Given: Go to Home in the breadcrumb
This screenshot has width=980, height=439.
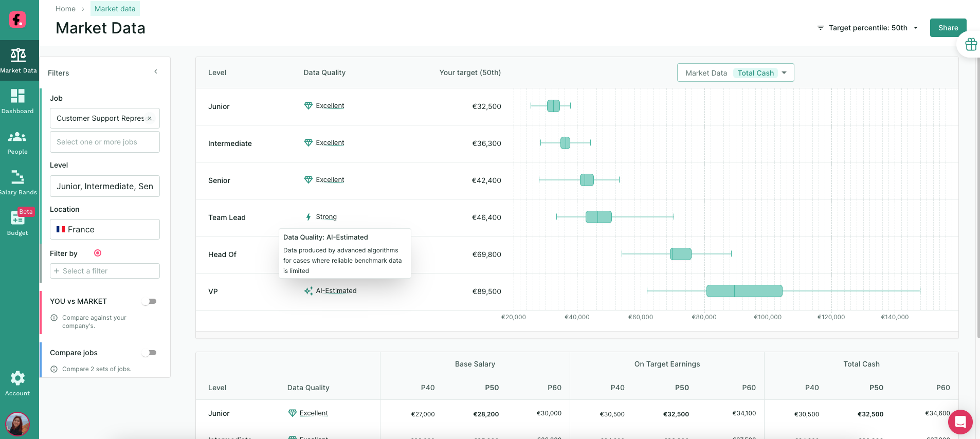Looking at the screenshot, I should coord(65,9).
